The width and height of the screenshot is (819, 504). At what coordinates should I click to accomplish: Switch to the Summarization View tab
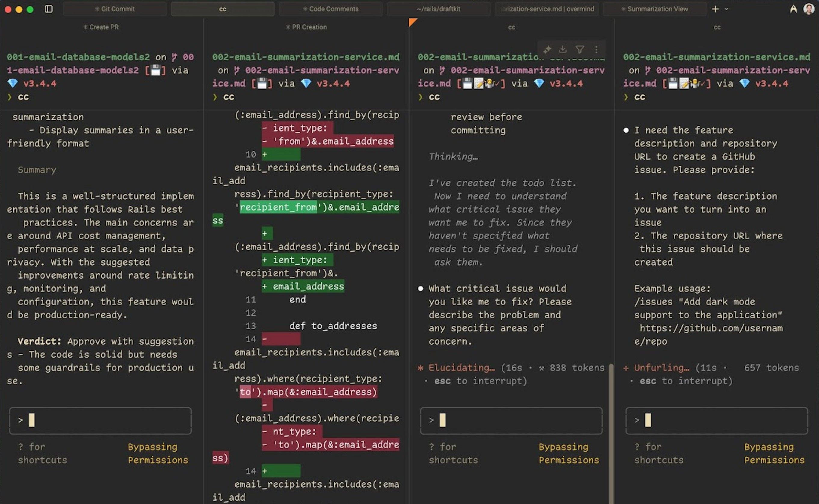tap(655, 9)
